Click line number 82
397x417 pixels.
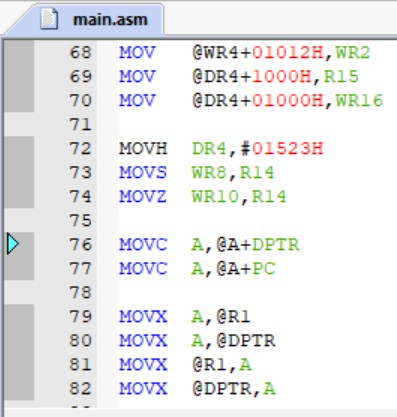(80, 389)
